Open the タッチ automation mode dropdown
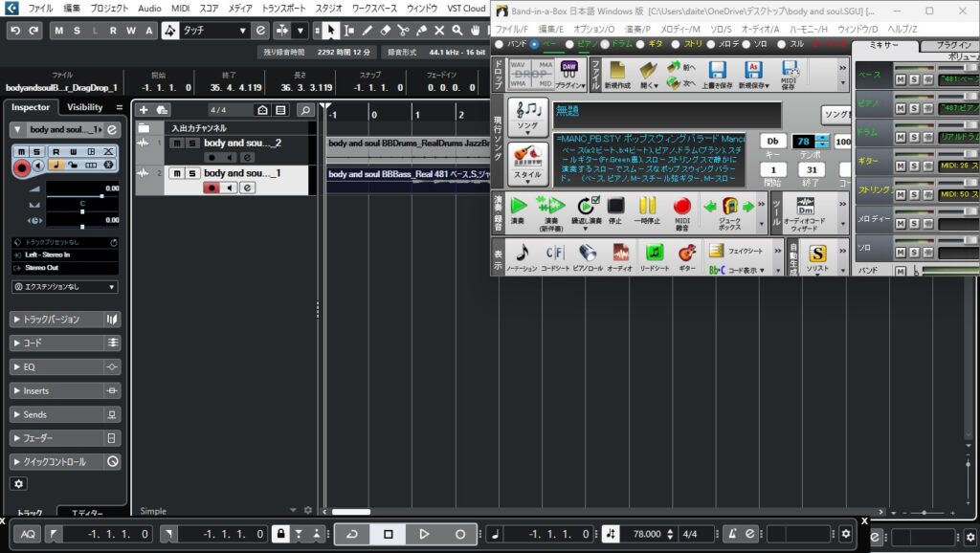This screenshot has height=553, width=980. [x=214, y=30]
